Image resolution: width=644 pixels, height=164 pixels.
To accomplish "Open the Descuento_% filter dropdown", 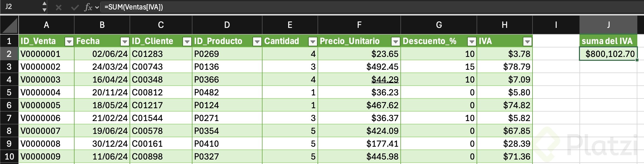I will click(472, 42).
